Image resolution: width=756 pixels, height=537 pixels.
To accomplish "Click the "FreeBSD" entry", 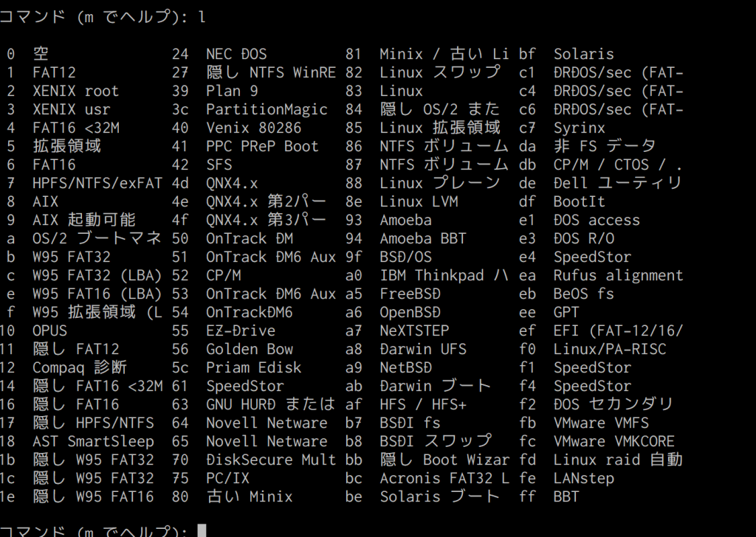I will [410, 294].
